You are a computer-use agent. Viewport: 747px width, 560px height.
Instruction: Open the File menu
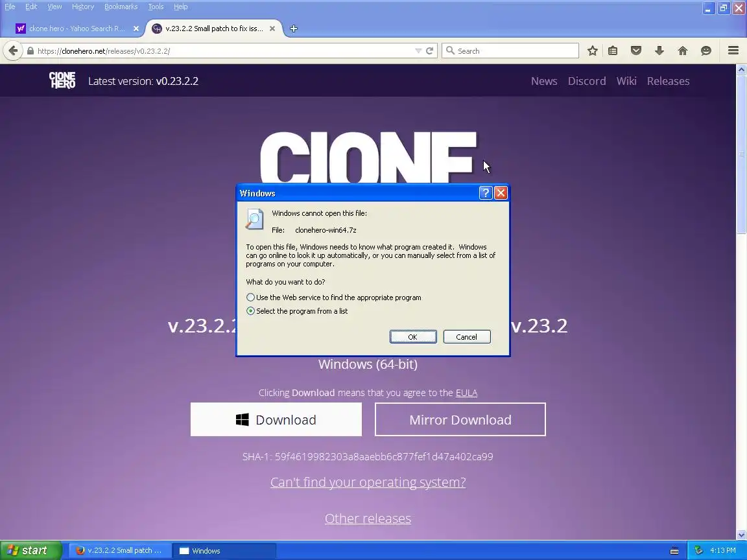pyautogui.click(x=10, y=6)
